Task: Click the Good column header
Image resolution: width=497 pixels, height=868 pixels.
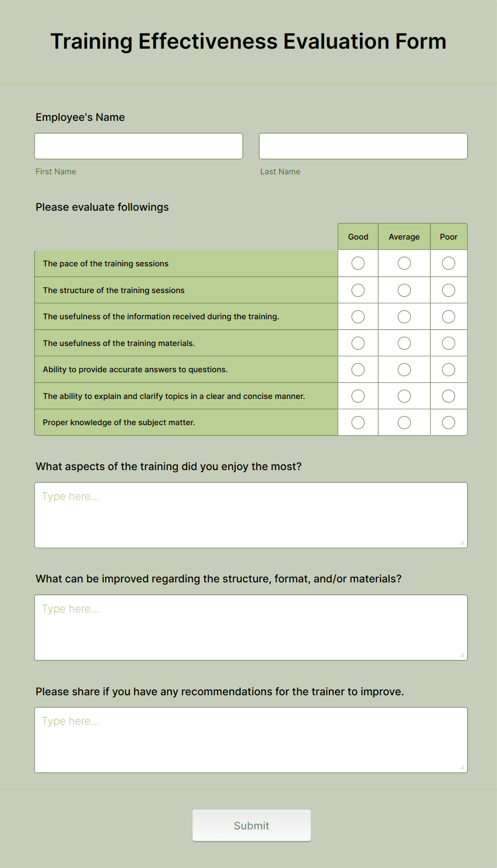Action: tap(358, 236)
